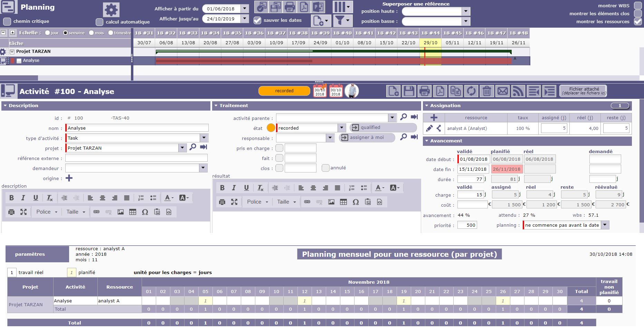Toggle the calcul automatique checkbox
644x329 pixels.
coord(100,22)
